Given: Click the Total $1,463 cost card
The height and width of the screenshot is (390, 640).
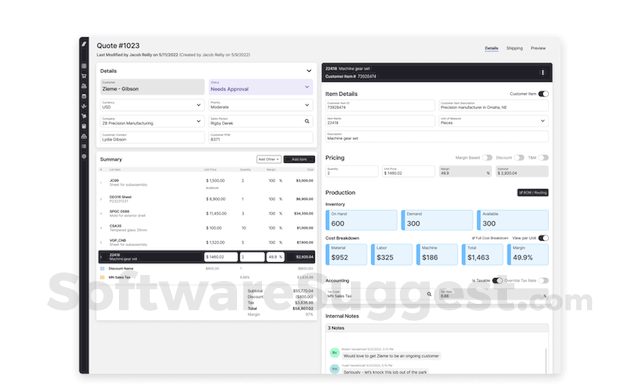Looking at the screenshot, I should point(482,254).
